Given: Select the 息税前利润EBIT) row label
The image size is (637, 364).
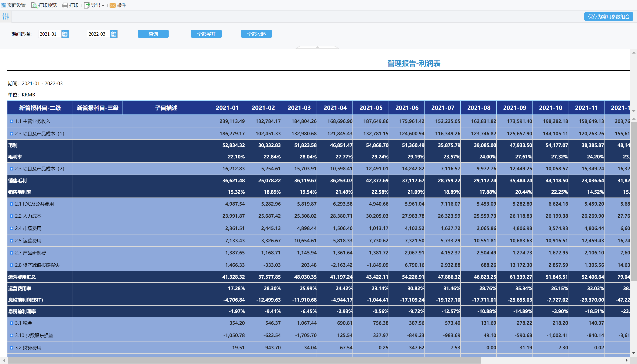Looking at the screenshot, I should coord(25,300).
